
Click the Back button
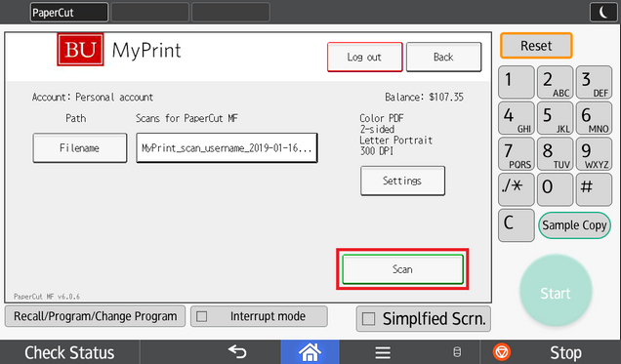pos(443,57)
